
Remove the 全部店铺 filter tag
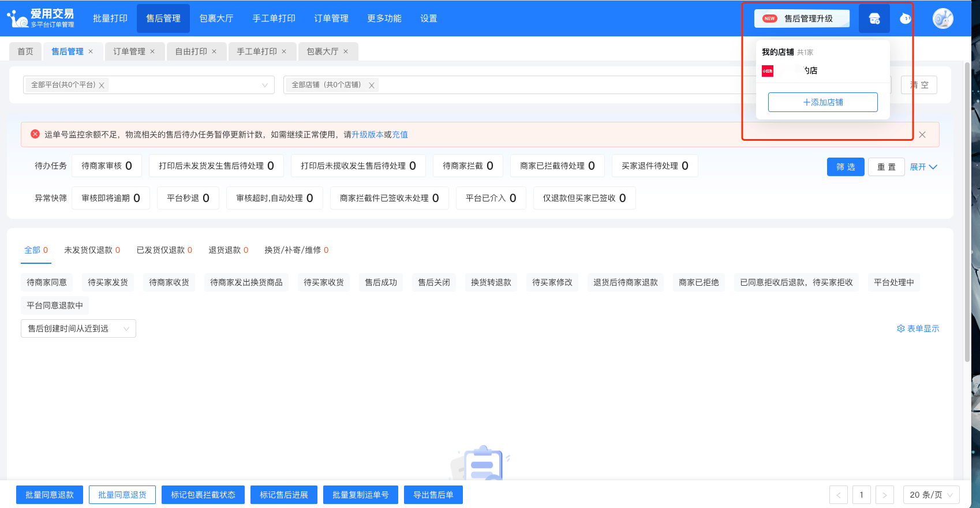(x=372, y=85)
